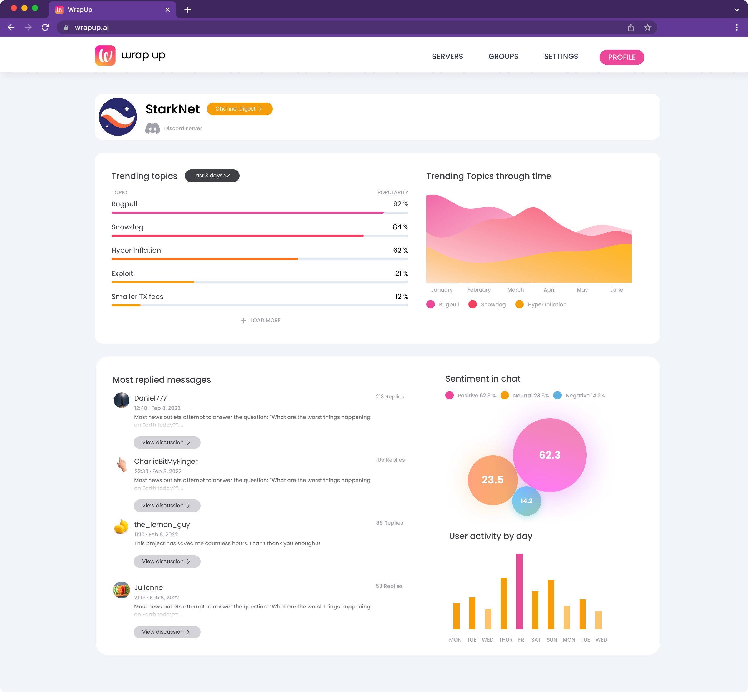Click the pink FRI activity bar
Viewport: 748px width, 700px height.
click(x=519, y=592)
